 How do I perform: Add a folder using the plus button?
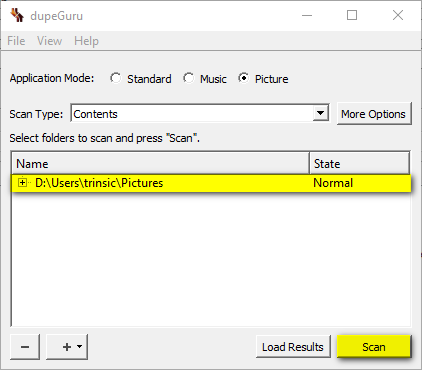click(x=67, y=347)
